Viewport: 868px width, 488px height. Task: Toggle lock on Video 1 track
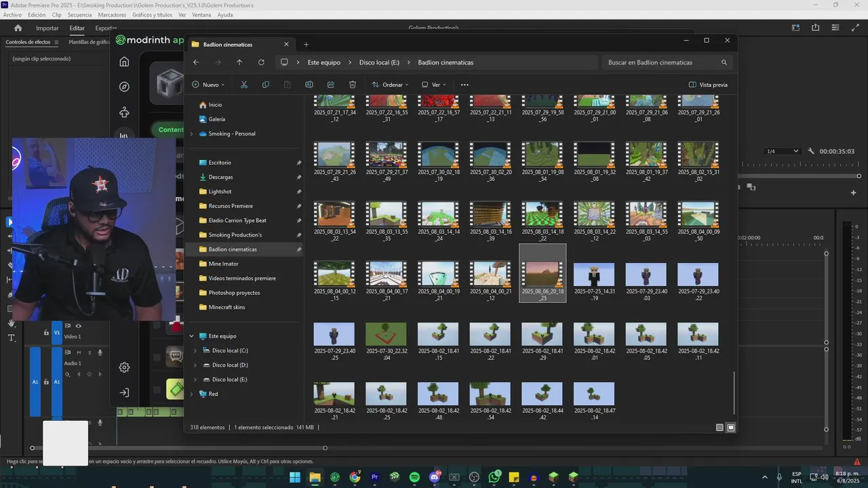(x=46, y=333)
